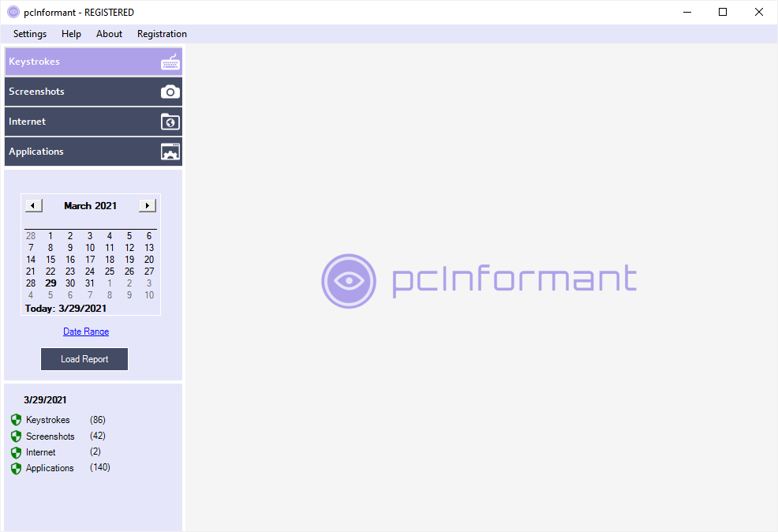Select March 31 in the calendar
778x532 pixels.
pos(90,283)
